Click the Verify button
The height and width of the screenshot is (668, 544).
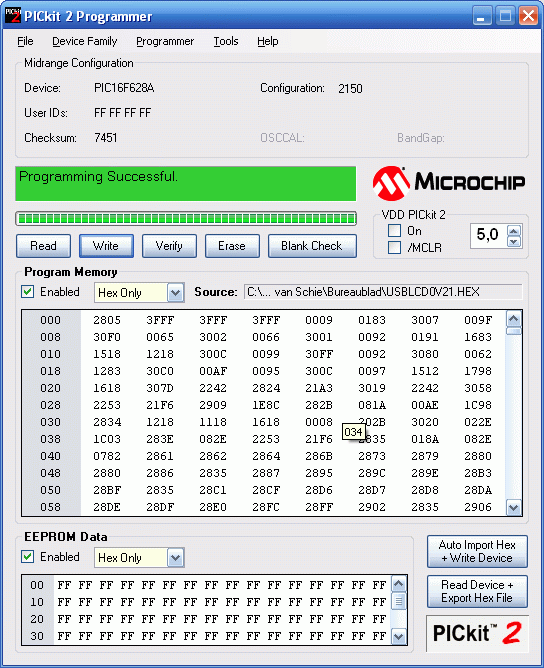coord(169,246)
